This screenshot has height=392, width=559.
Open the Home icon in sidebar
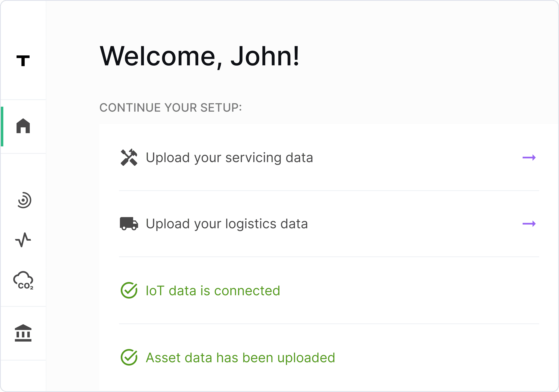23,126
